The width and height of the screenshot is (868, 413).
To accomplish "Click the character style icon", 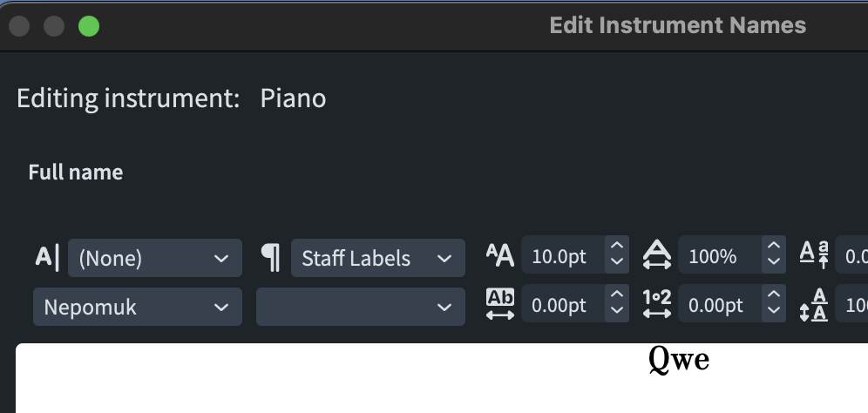I will tap(47, 258).
